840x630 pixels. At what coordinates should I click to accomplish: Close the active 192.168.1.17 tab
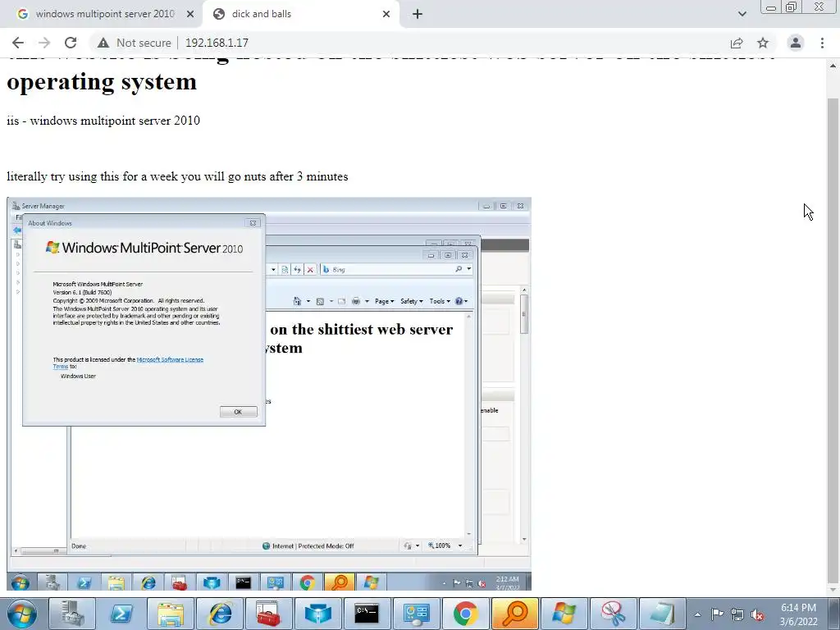click(x=386, y=15)
